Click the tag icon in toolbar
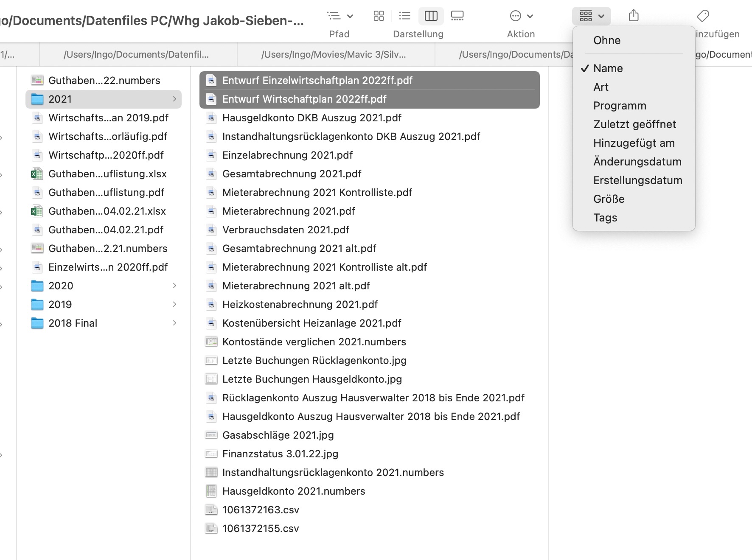Viewport: 752px width, 560px height. (703, 16)
